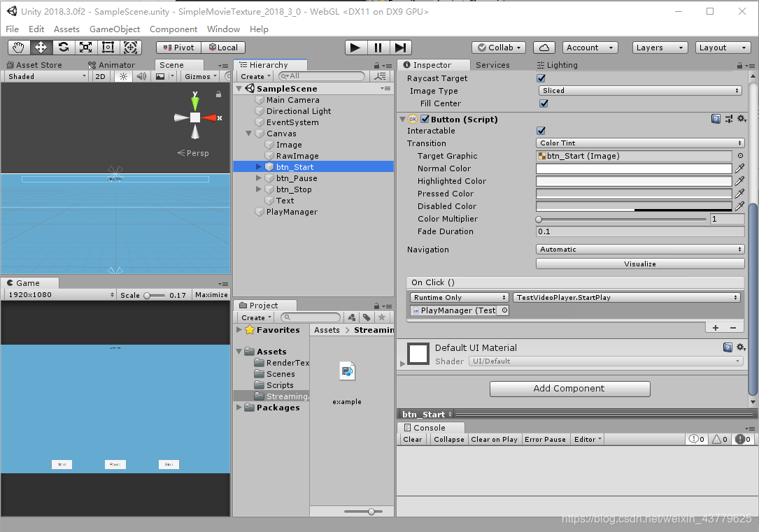Clear the Console output
The width and height of the screenshot is (759, 532).
[412, 439]
